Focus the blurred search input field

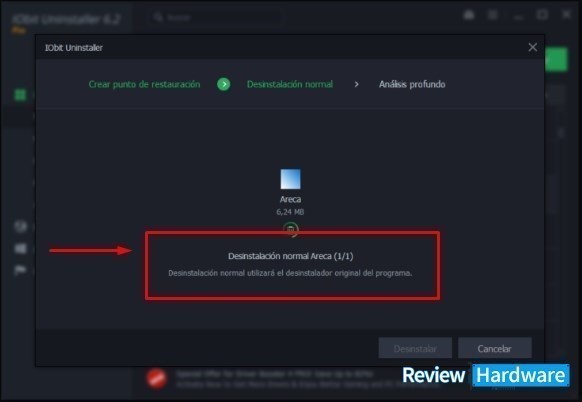(215, 17)
